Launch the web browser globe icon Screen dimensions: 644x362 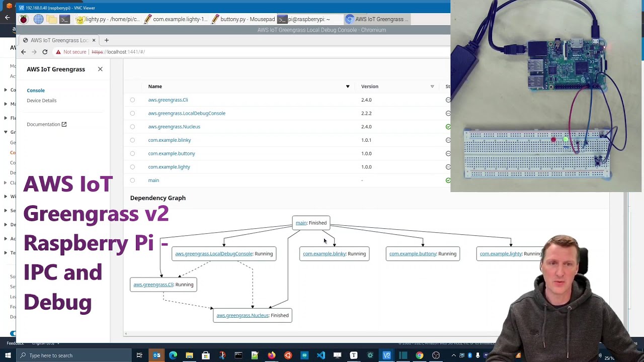(38, 19)
